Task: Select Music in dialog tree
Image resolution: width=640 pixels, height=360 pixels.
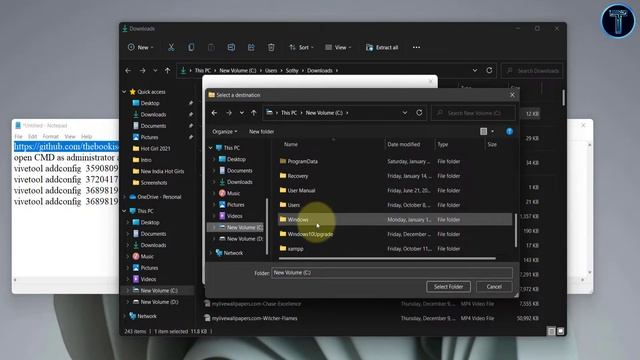Action: tap(233, 193)
